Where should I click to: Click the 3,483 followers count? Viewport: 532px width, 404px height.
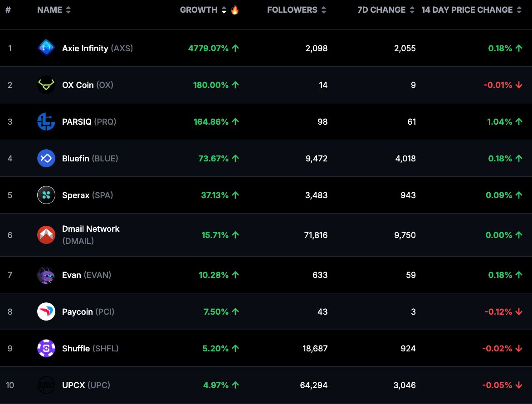pyautogui.click(x=316, y=195)
